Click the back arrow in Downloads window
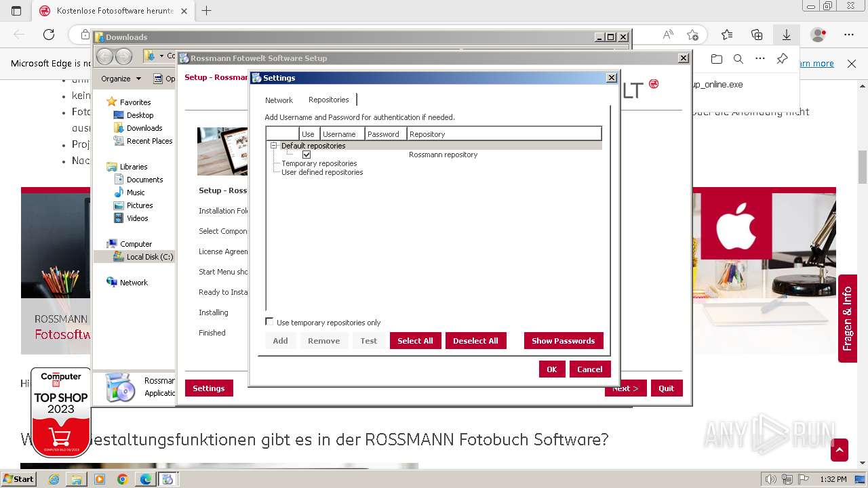This screenshot has height=488, width=868. [x=104, y=56]
